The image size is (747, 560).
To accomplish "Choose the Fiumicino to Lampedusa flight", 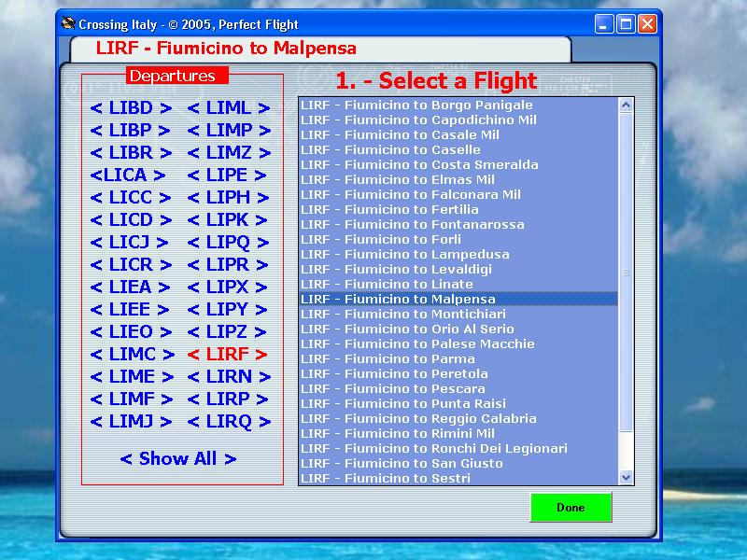I will 458,254.
